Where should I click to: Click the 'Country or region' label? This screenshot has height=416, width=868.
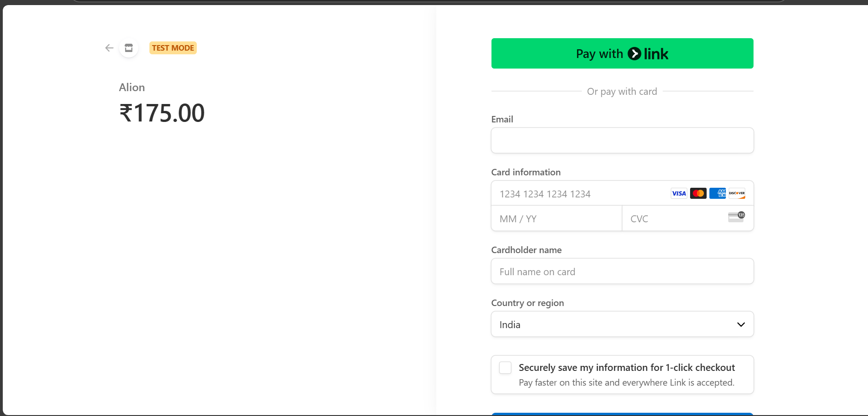pos(527,303)
